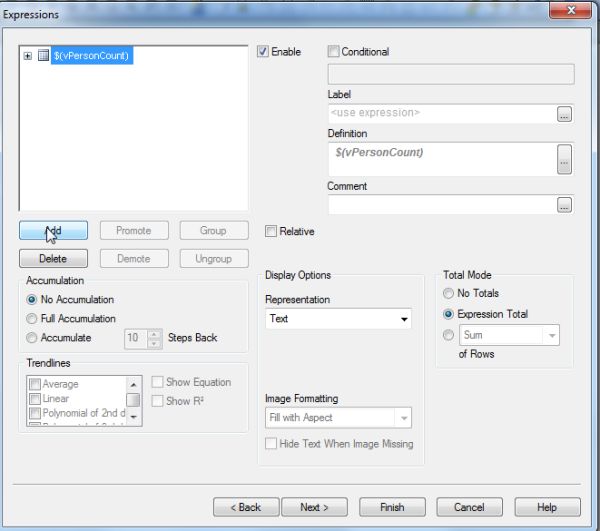Click the Demote button
The image size is (600, 531).
click(x=134, y=259)
